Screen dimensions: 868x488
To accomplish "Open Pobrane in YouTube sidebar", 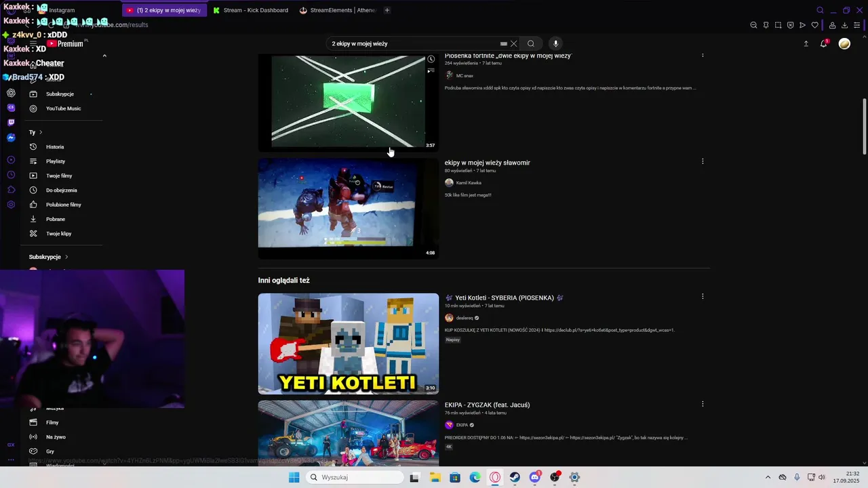I will pos(56,219).
